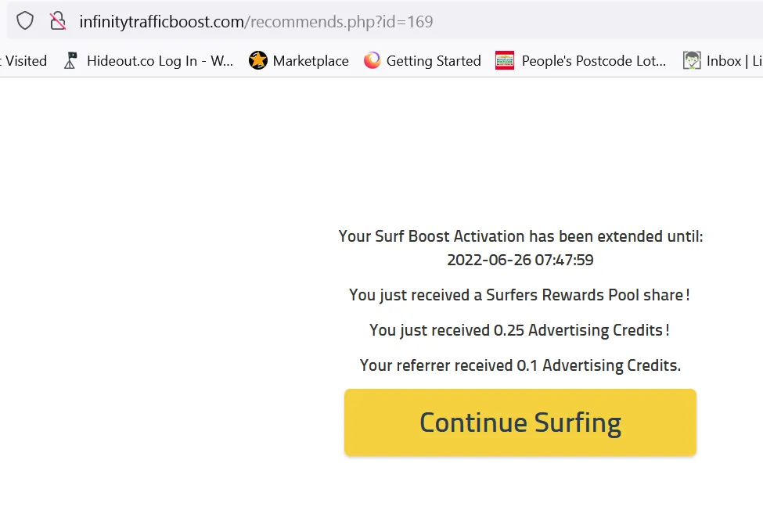The image size is (763, 532).
Task: Open the tracking protection shield icon
Action: click(25, 21)
